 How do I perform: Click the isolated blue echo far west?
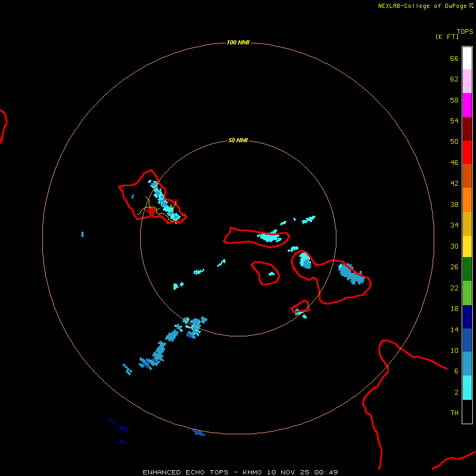[83, 234]
